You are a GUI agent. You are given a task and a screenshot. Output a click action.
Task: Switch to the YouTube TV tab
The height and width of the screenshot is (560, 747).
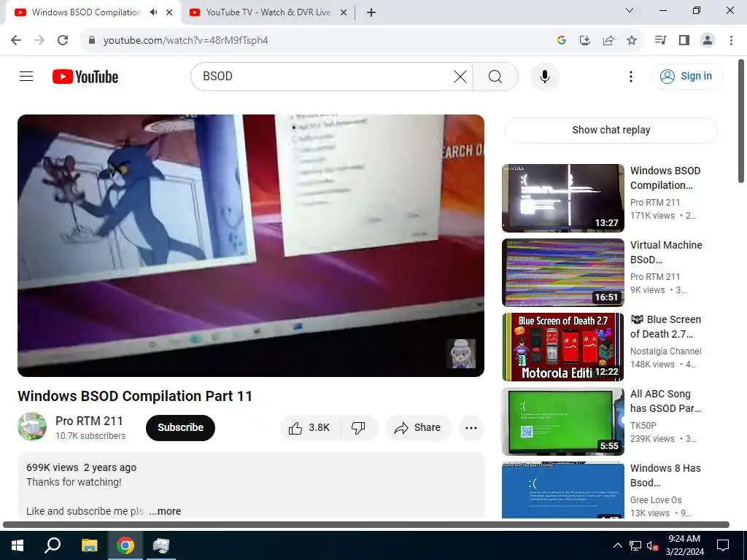point(268,12)
